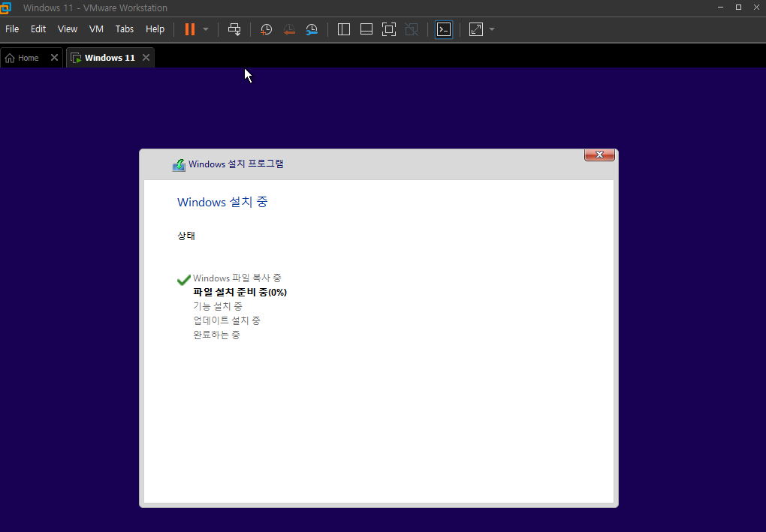Click the 'Windows 설치 중' heading

pos(222,202)
